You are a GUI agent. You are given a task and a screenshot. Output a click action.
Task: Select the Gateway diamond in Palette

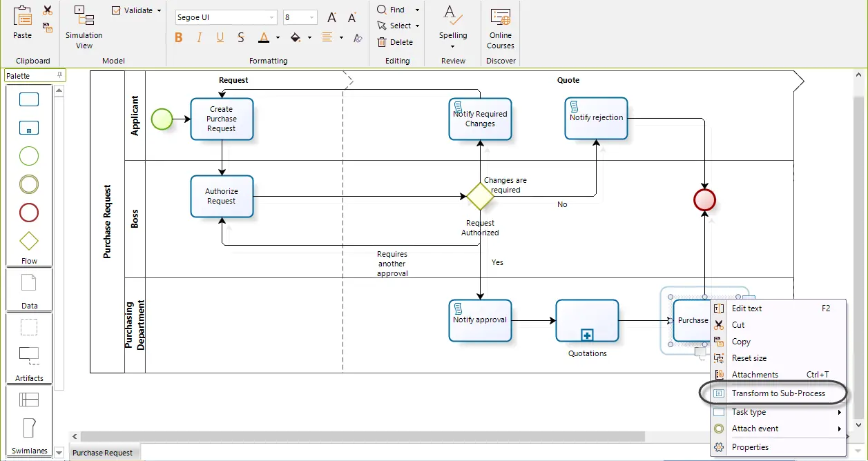pos(29,241)
